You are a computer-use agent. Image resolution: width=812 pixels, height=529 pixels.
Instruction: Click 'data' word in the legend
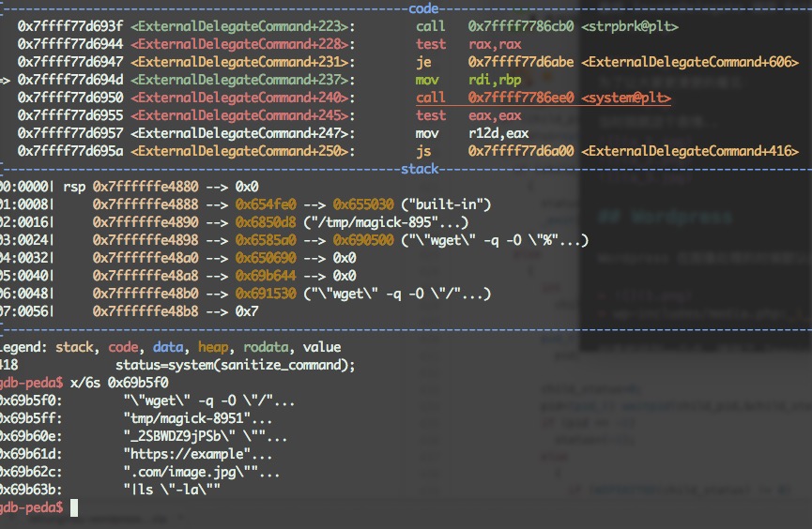coord(168,347)
